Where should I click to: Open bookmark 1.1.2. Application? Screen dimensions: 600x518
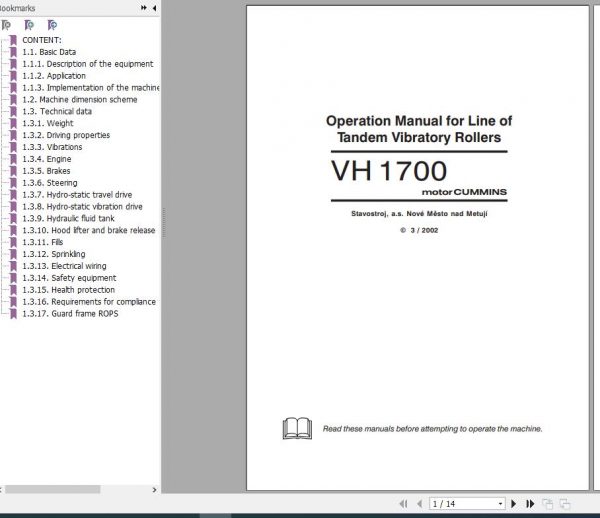(x=54, y=76)
